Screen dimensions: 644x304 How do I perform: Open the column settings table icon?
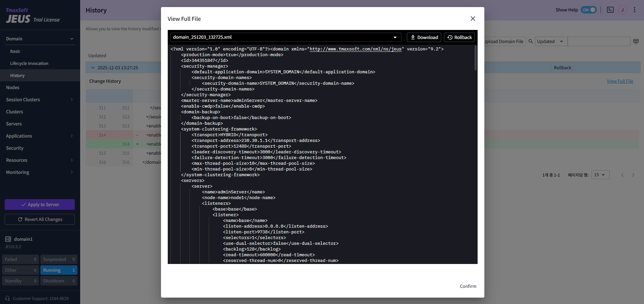pos(636,41)
